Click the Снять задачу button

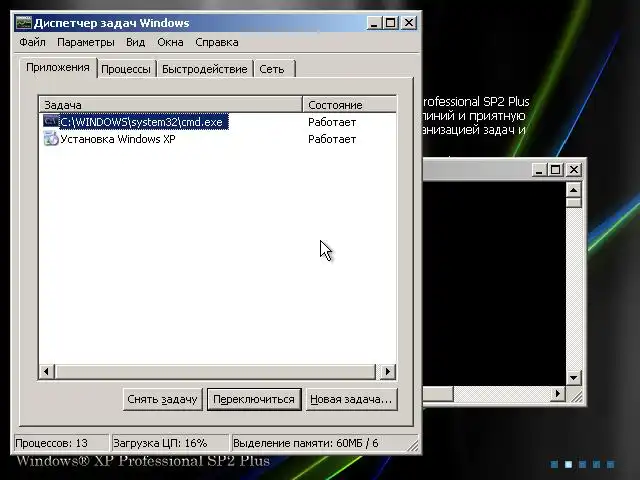162,399
